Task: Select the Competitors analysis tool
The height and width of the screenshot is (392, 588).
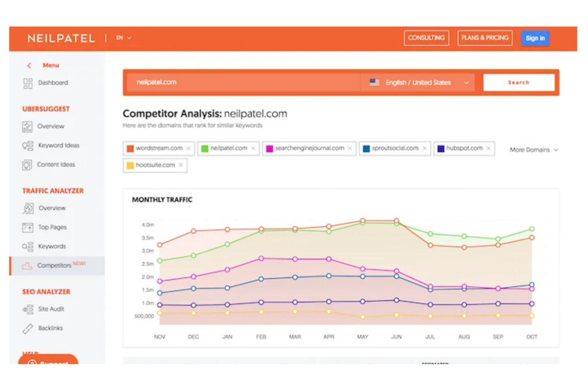Action: pyautogui.click(x=55, y=265)
